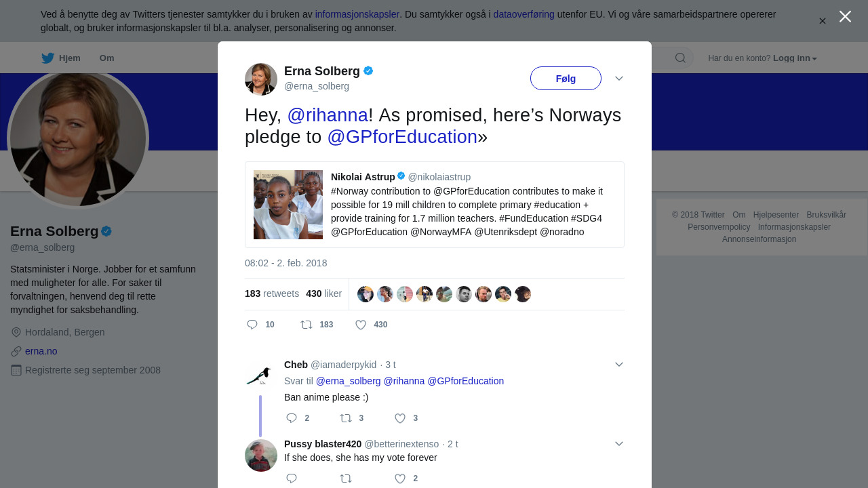
Task: Retweet Cheb's reply
Action: click(346, 418)
